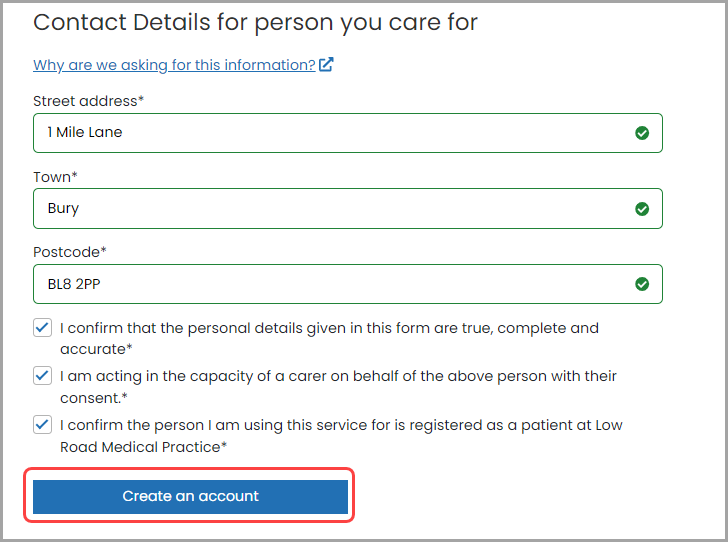Uncheck the Low Road Medical Practice patient checkbox
The image size is (728, 542).
(42, 424)
